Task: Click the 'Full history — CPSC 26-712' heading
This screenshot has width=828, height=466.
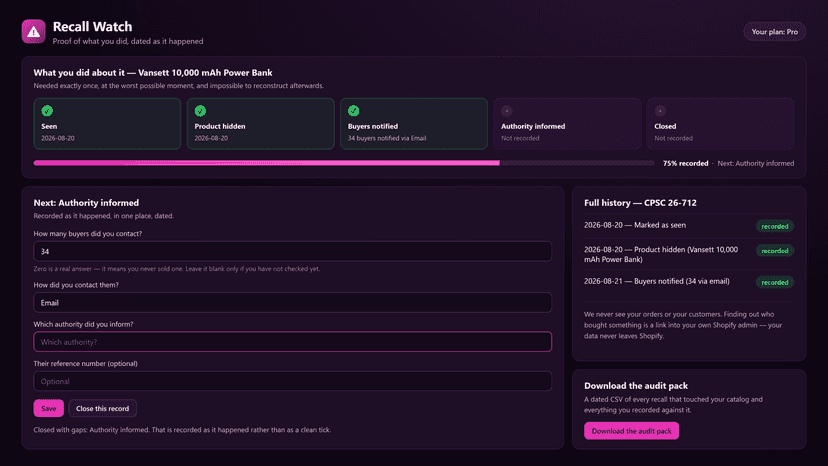Action: pos(640,203)
